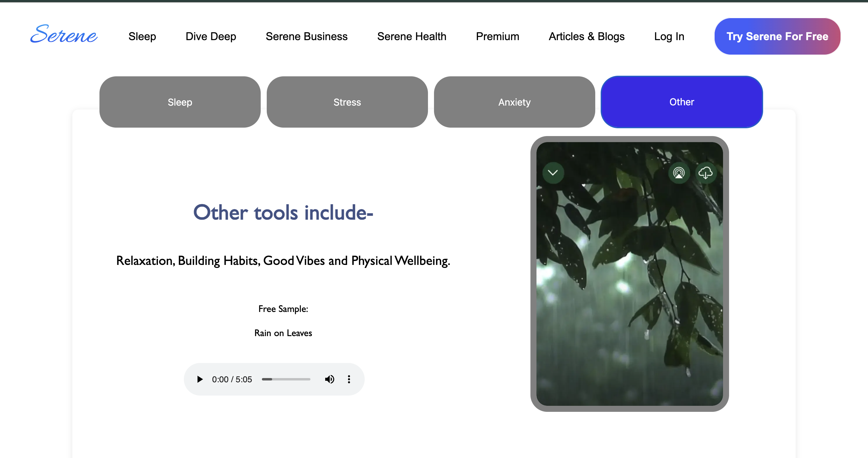
Task: Open the Articles & Blogs menu item
Action: point(587,36)
